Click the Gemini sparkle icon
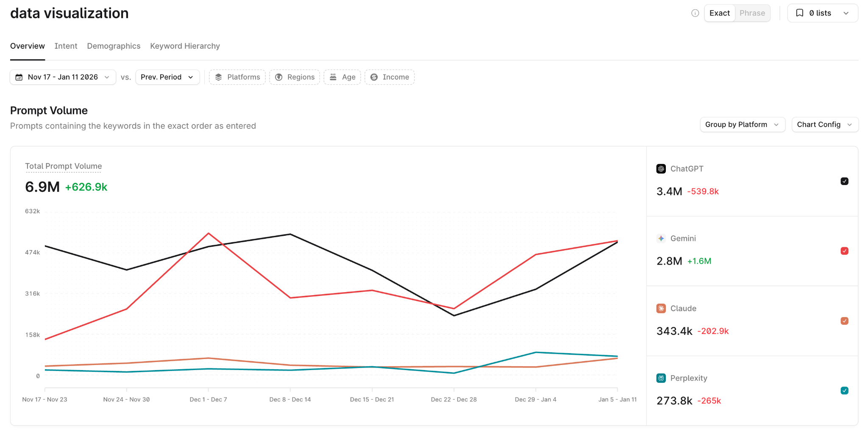Viewport: 868px width, 434px height. coord(661,238)
